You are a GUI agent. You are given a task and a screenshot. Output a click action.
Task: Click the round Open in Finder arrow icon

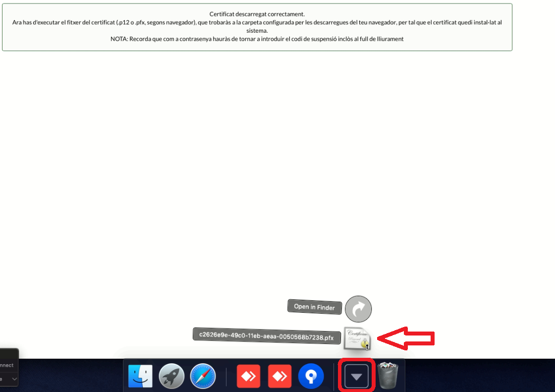(358, 309)
